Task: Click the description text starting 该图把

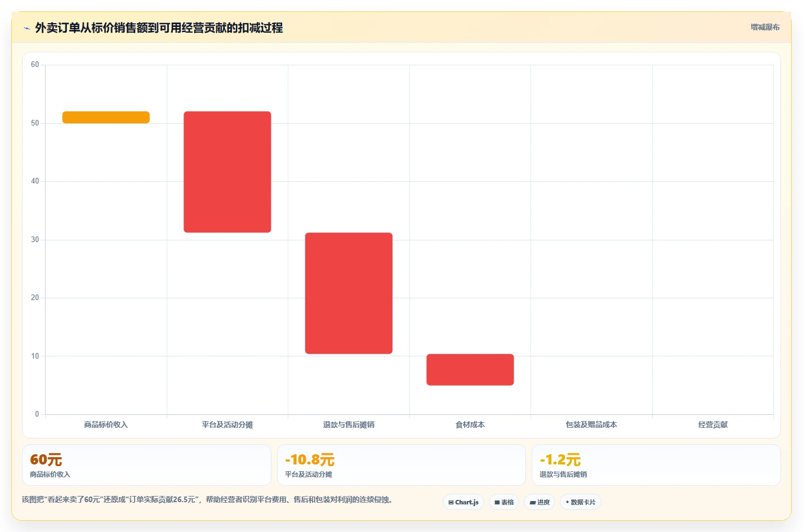Action: pos(207,499)
